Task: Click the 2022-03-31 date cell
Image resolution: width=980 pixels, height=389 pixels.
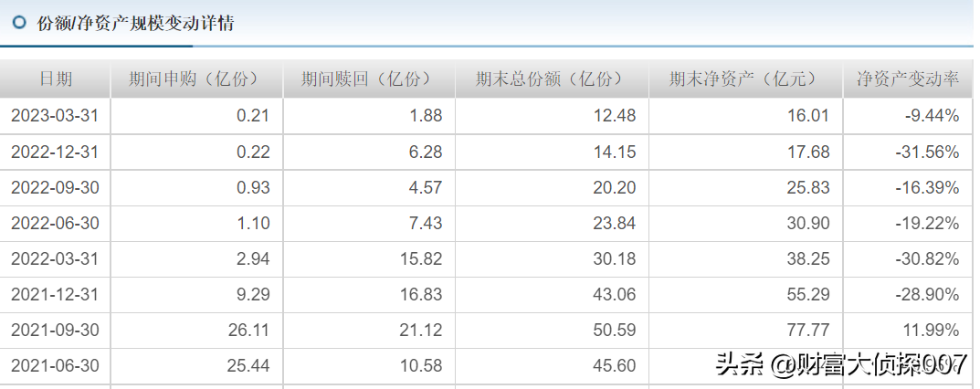Action: [55, 258]
